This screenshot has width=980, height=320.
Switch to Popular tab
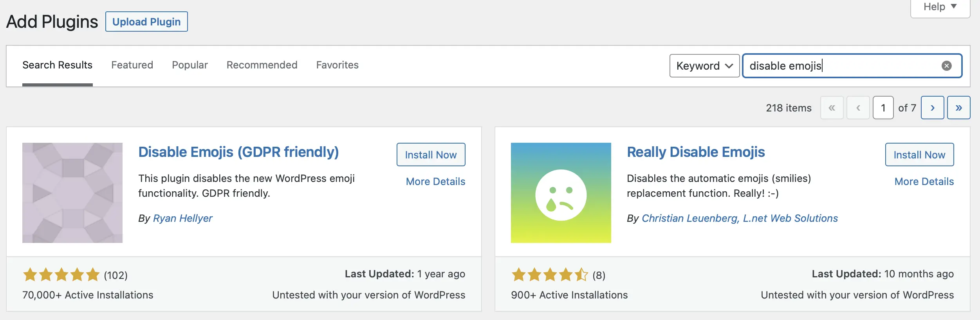(190, 65)
